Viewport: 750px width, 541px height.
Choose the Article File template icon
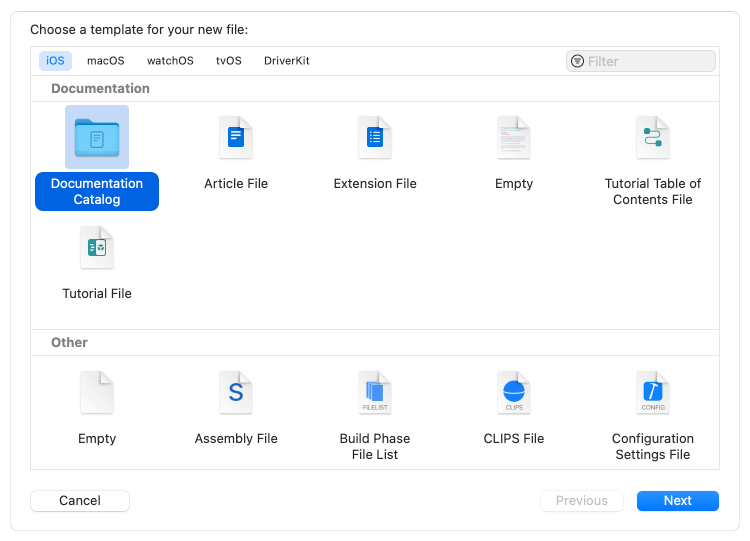click(236, 138)
